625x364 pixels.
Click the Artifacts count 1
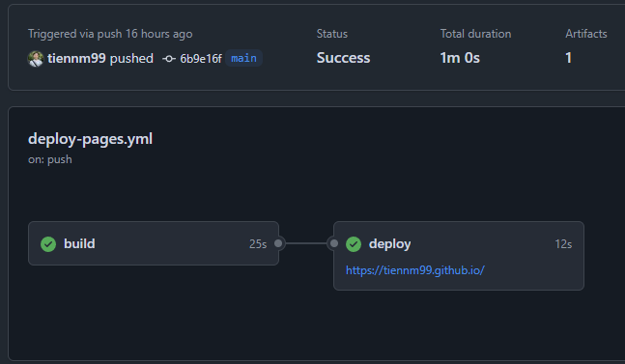pyautogui.click(x=568, y=58)
